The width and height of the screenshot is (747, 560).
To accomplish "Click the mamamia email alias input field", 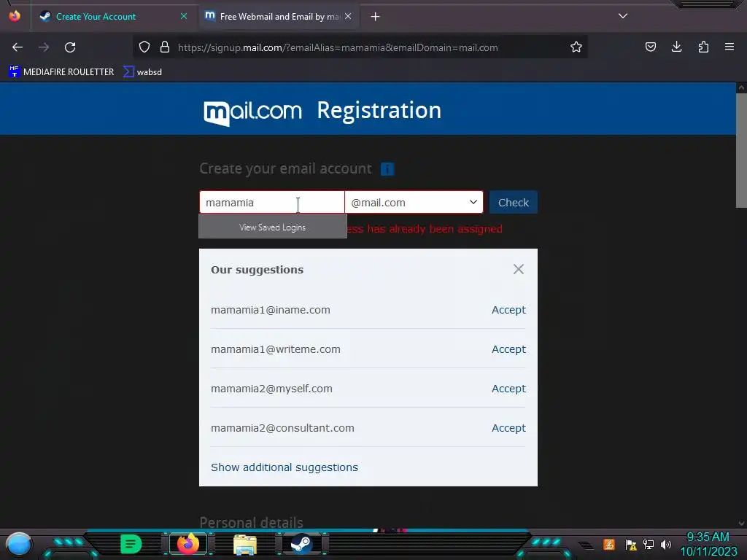I will (x=272, y=203).
